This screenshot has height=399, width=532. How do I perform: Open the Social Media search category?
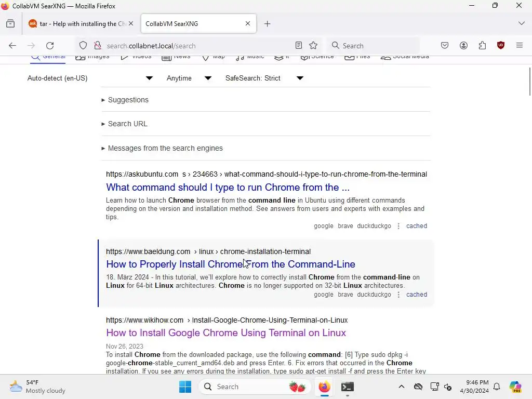click(405, 57)
